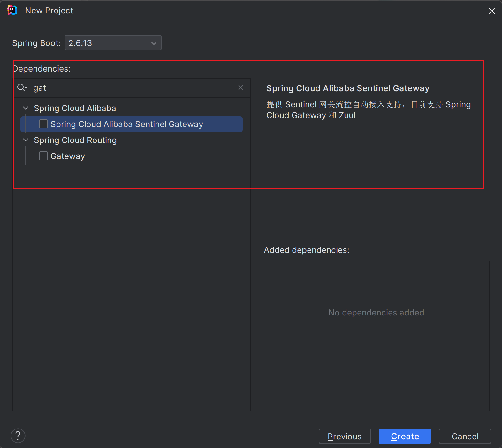This screenshot has height=448, width=502.
Task: Enable the Gateway dependency checkbox
Action: pos(43,156)
